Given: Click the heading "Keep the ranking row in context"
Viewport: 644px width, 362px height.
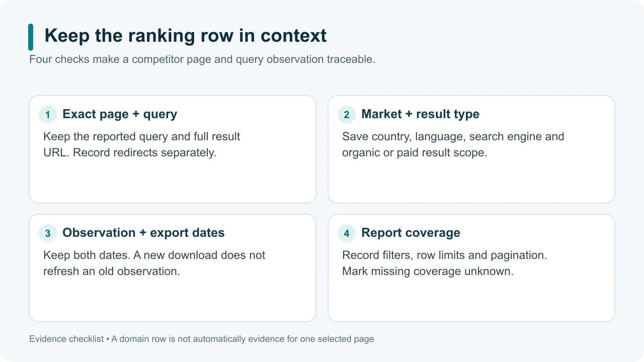Looking at the screenshot, I should pos(186,36).
